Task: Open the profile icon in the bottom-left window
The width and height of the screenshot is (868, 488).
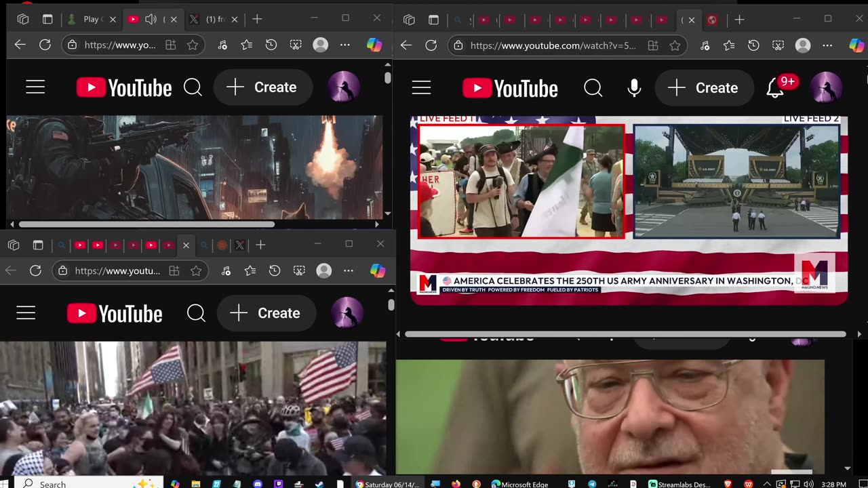Action: (324, 271)
